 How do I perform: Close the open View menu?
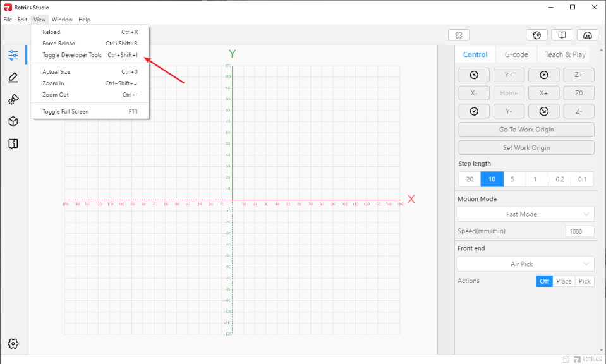click(39, 20)
